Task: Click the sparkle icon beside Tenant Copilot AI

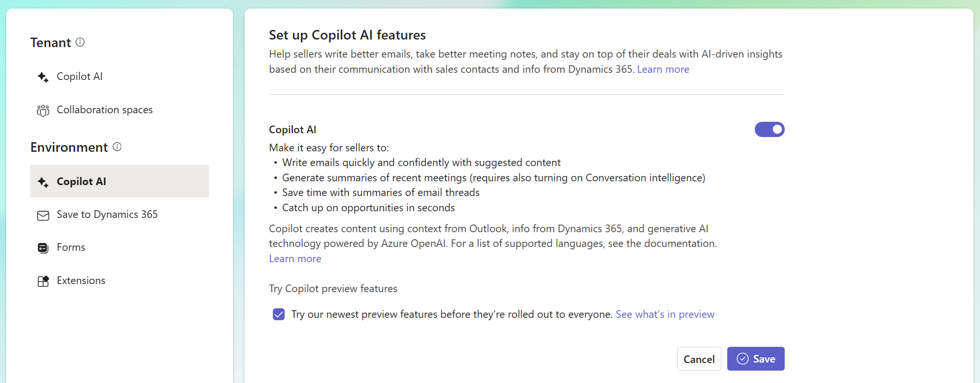Action: pyautogui.click(x=43, y=77)
